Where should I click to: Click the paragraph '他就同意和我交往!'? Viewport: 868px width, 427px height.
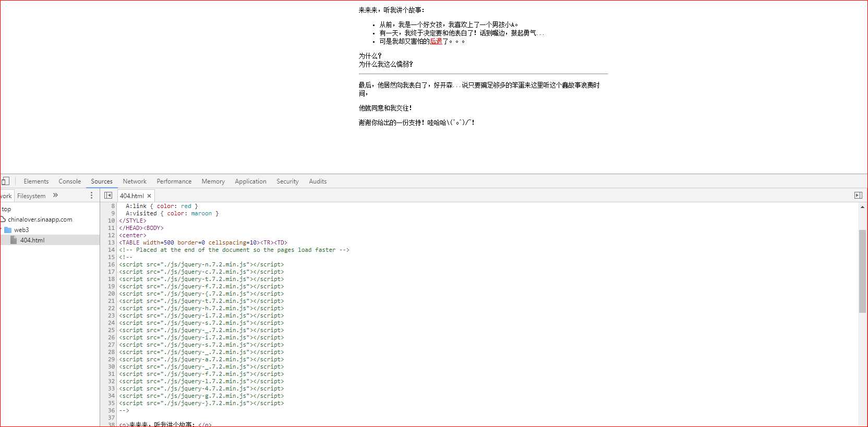[x=385, y=108]
